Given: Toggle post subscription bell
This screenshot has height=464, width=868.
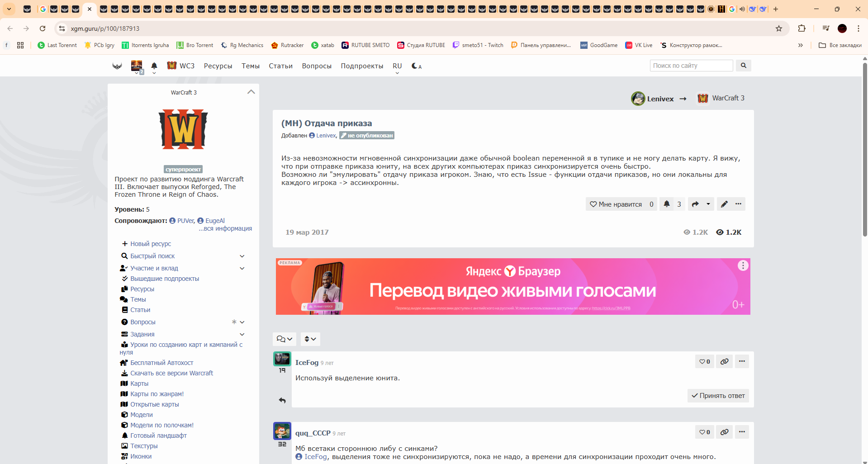Looking at the screenshot, I should (666, 204).
